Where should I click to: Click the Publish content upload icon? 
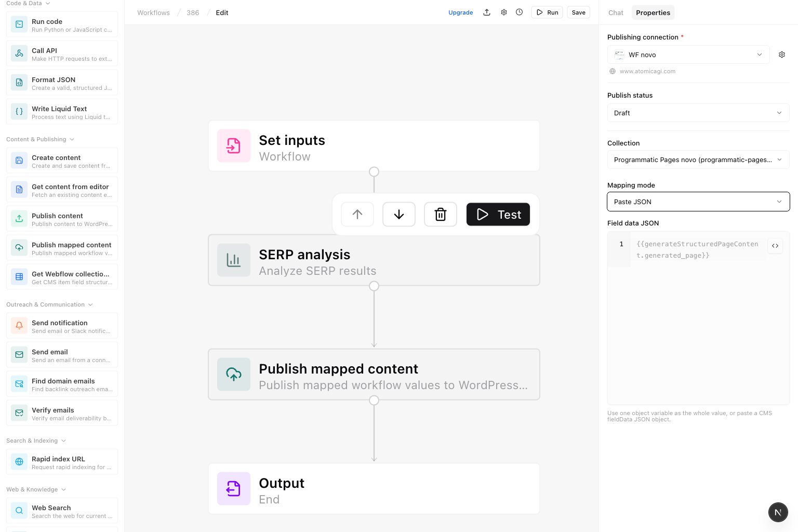click(19, 219)
